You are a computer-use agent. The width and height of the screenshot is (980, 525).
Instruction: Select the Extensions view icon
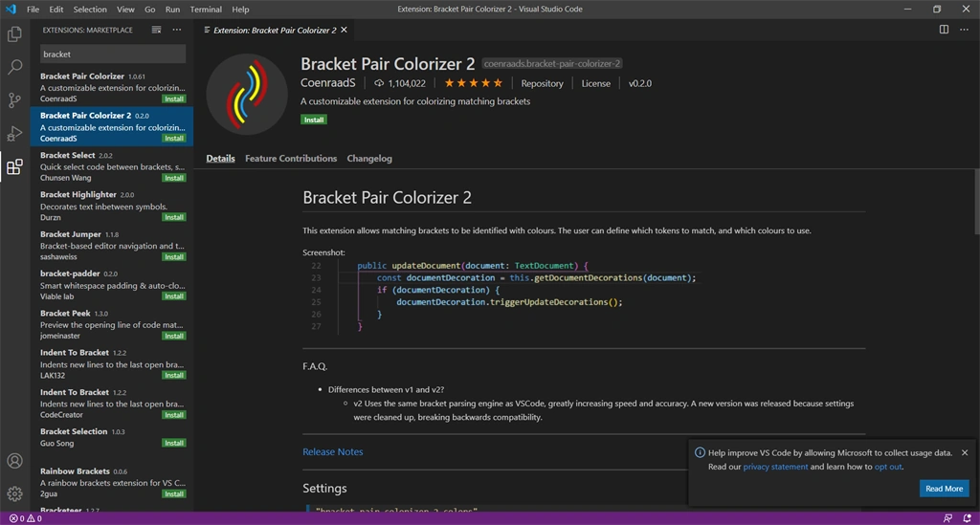pyautogui.click(x=14, y=166)
